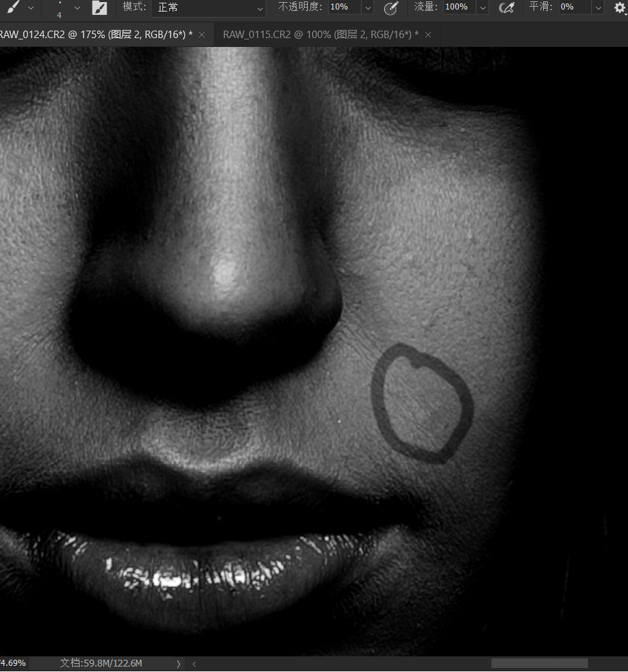Click the 不透明度 label in options bar
The height and width of the screenshot is (672, 628).
[x=300, y=7]
